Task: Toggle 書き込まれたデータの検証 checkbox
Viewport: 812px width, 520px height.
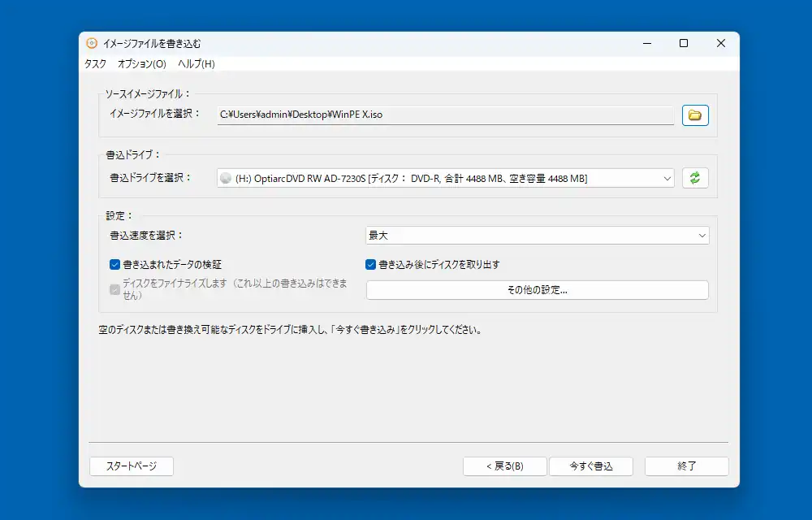Action: pyautogui.click(x=114, y=264)
